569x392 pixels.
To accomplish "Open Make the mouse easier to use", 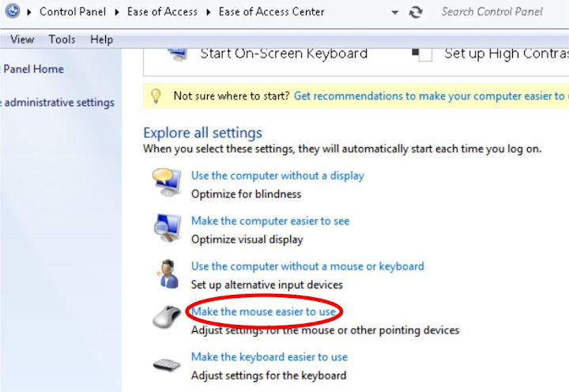I will tap(263, 311).
